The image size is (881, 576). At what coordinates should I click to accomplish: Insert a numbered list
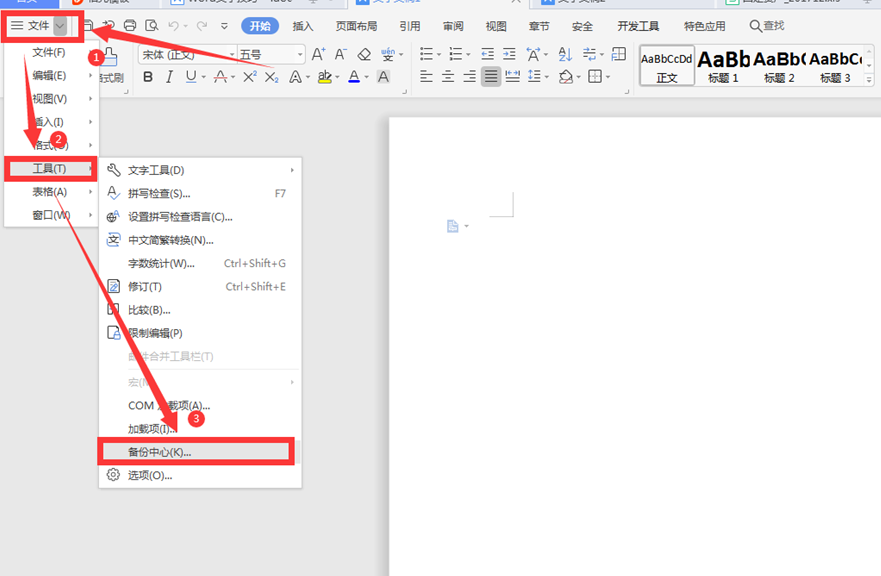coord(456,54)
